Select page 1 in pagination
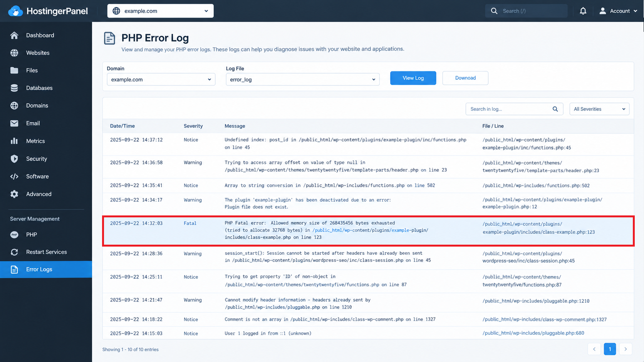The height and width of the screenshot is (362, 644). point(610,349)
